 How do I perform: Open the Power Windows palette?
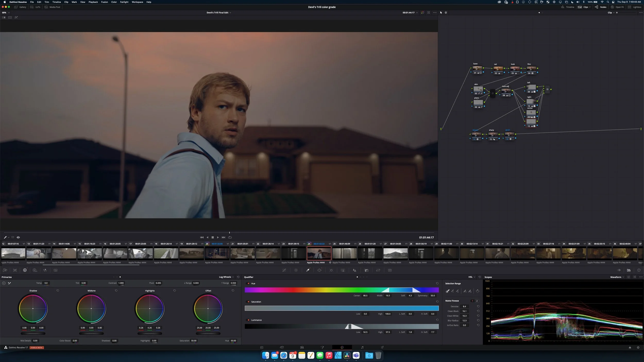coord(319,270)
